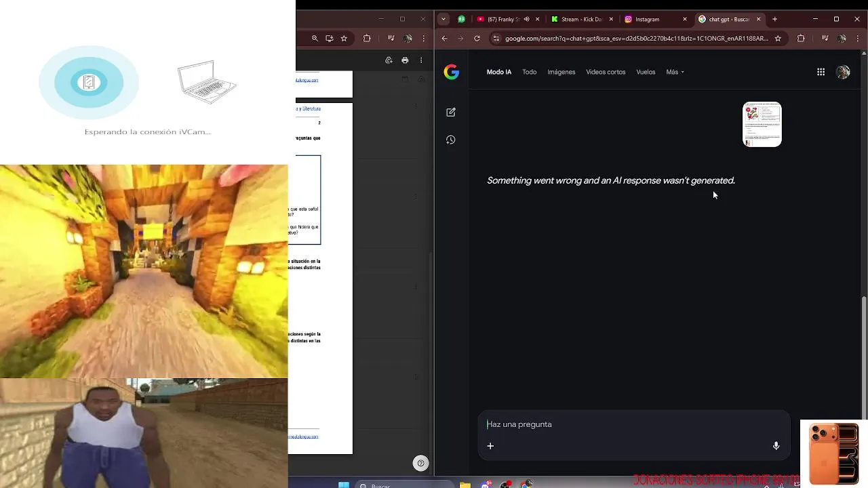868x488 pixels.
Task: Click zoom magnifier in left browser toolbar
Action: [x=315, y=39]
